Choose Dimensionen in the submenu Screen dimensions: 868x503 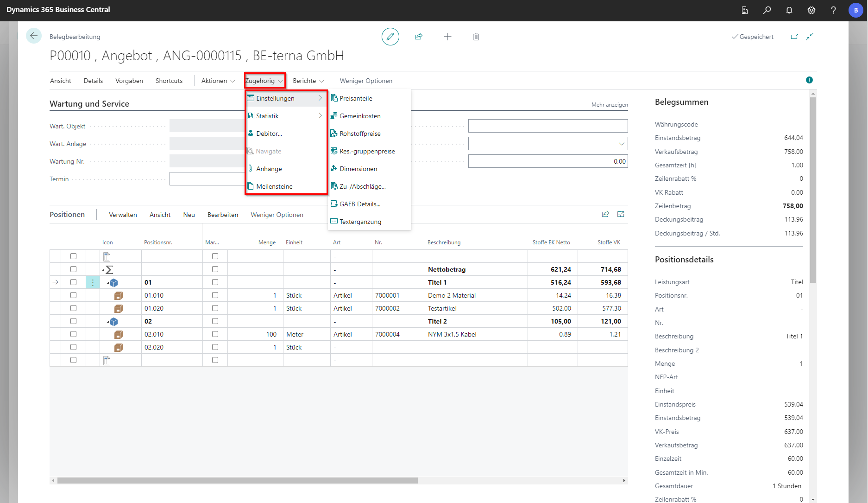tap(358, 169)
